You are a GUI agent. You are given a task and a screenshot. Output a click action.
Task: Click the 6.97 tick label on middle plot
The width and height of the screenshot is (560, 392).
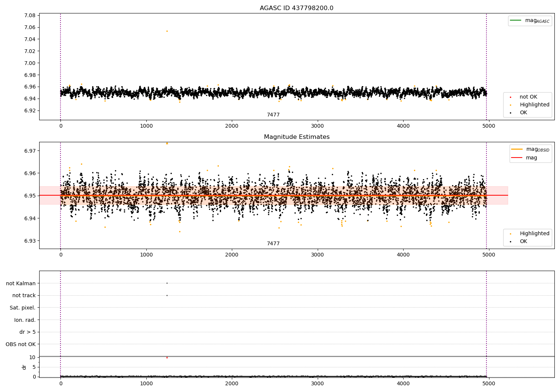[30, 151]
